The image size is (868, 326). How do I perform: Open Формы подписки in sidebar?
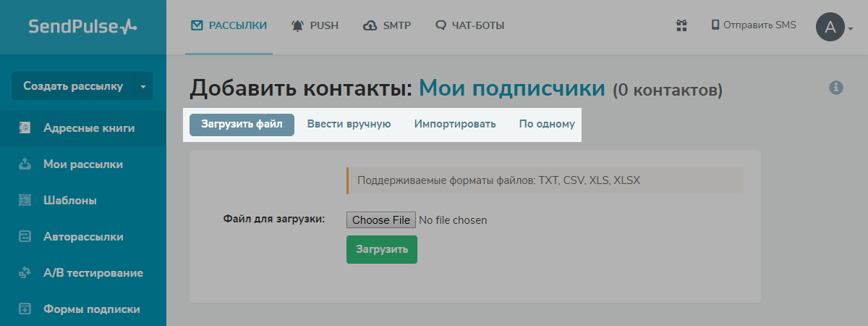coord(83,309)
